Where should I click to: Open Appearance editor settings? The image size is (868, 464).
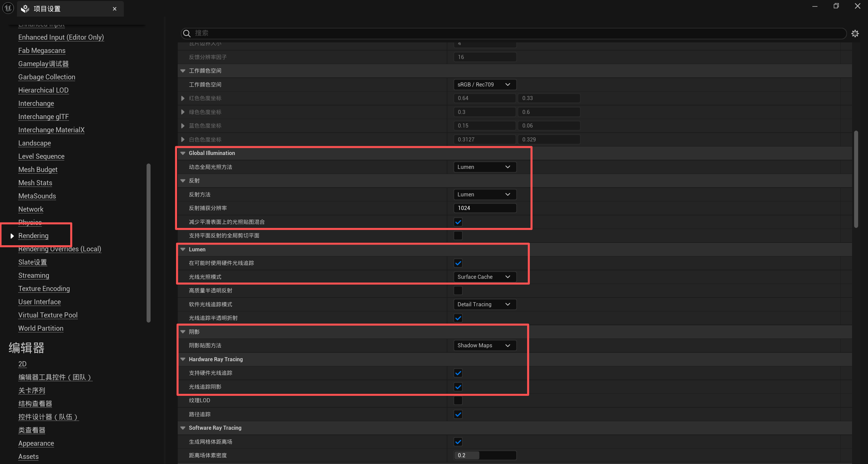[36, 443]
